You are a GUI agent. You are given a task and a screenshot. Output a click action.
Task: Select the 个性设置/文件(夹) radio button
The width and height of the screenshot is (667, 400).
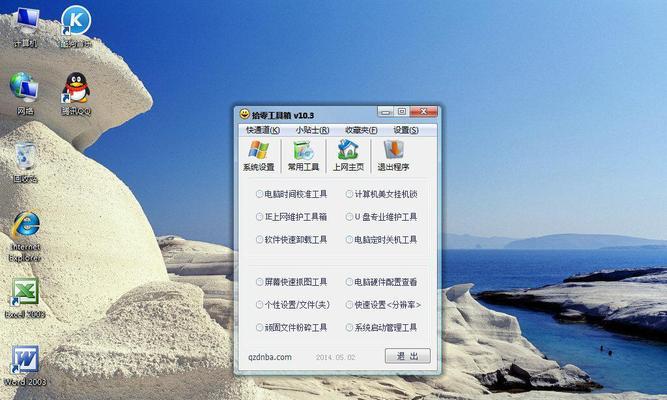click(x=259, y=305)
